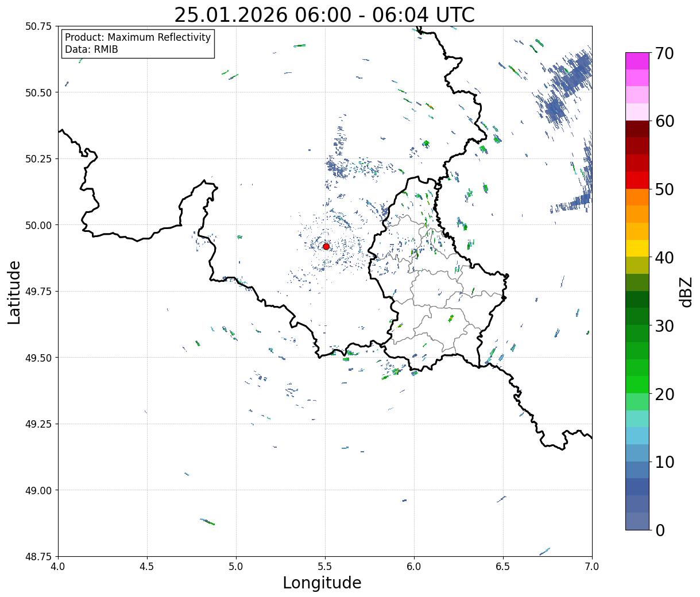Click the Latitude axis label

click(14, 292)
